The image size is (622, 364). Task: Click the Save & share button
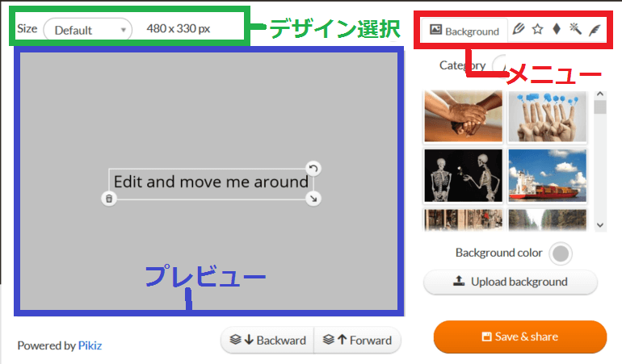point(520,337)
